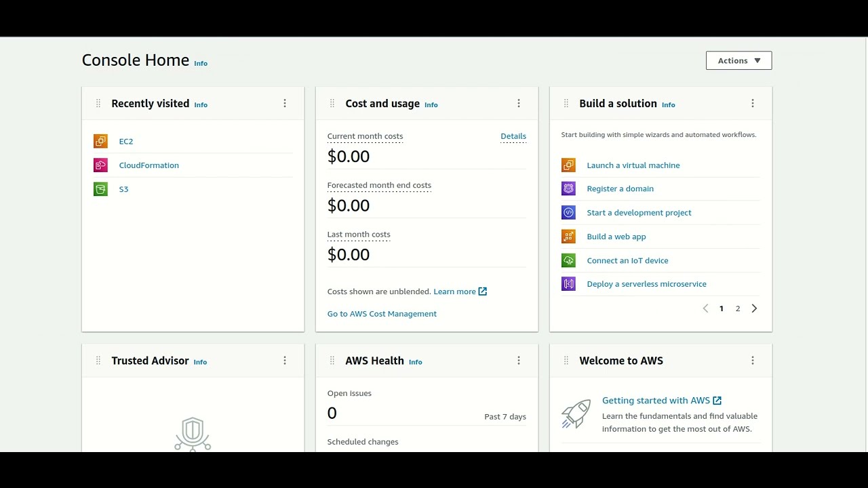Open AWS Health widget options menu
This screenshot has width=868, height=488.
pos(519,361)
